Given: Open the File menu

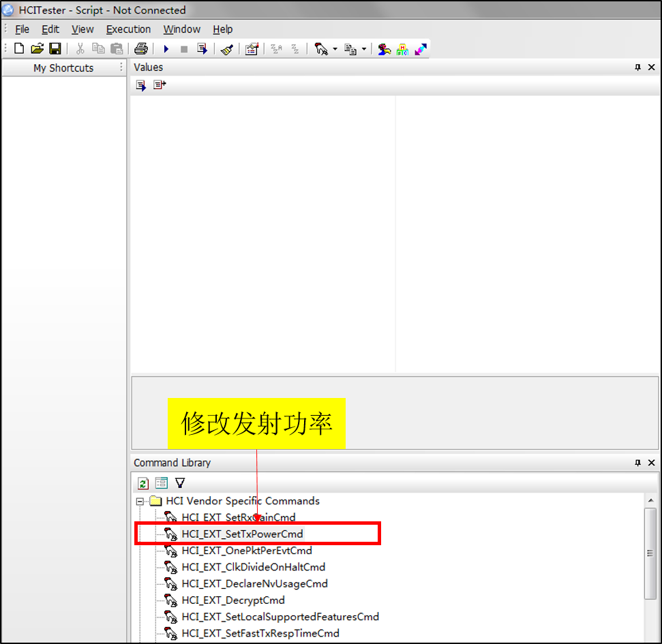Looking at the screenshot, I should tap(22, 29).
